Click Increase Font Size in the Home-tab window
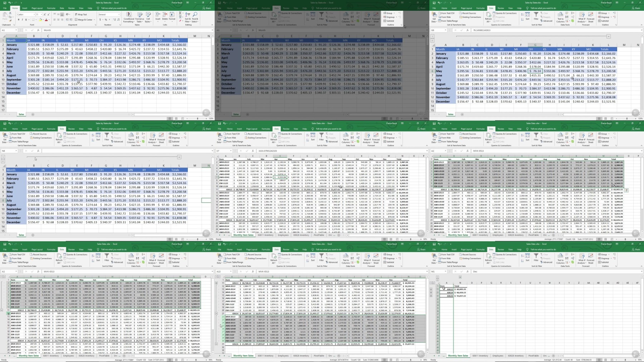This screenshot has height=362, width=644. pos(45,15)
